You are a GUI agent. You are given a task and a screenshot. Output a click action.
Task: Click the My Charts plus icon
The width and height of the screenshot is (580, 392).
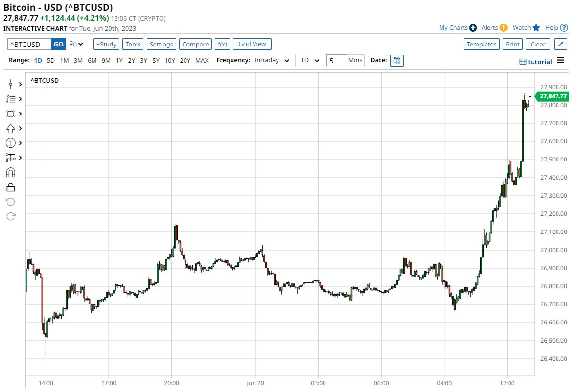click(x=473, y=28)
